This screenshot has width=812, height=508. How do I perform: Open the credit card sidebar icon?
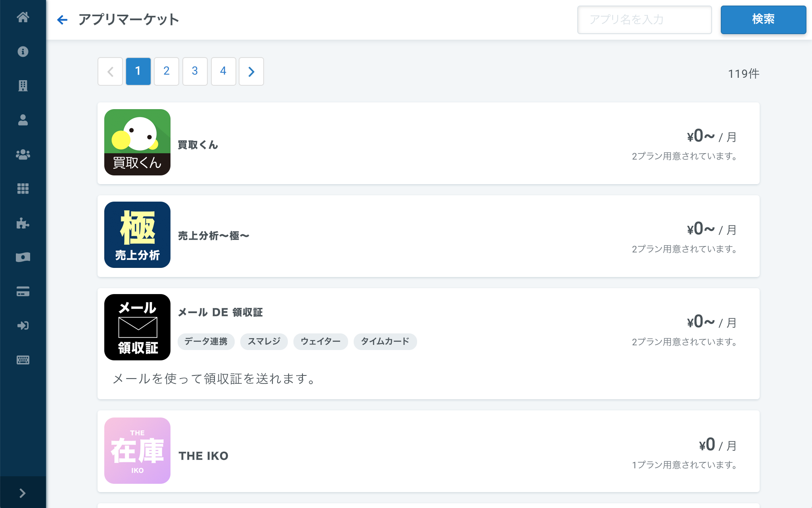point(23,292)
